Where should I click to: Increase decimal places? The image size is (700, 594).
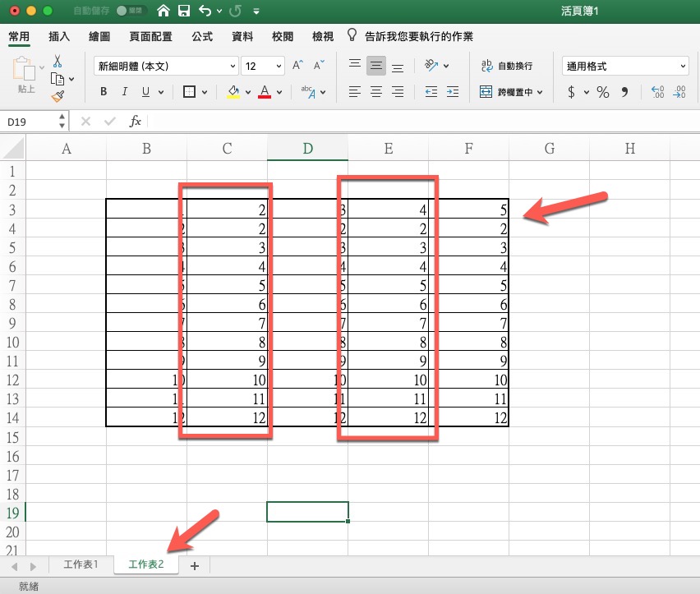pos(657,92)
